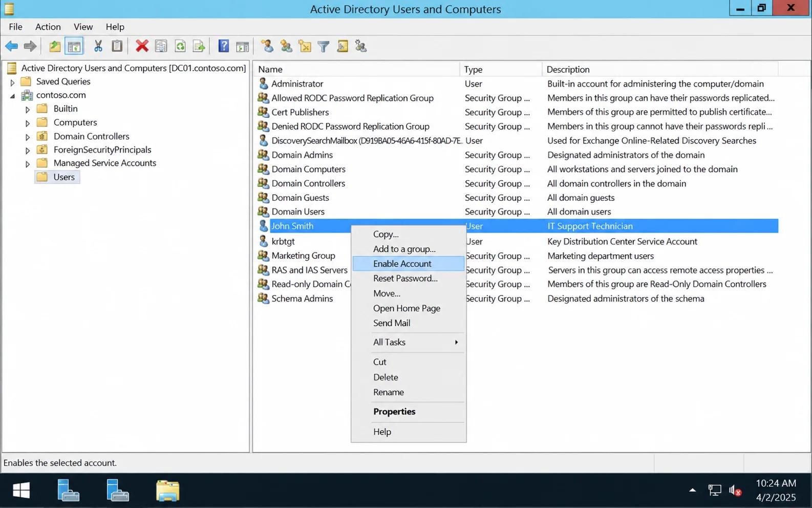Viewport: 812px width, 508px height.
Task: Choose Properties in the context menu
Action: tap(409, 412)
